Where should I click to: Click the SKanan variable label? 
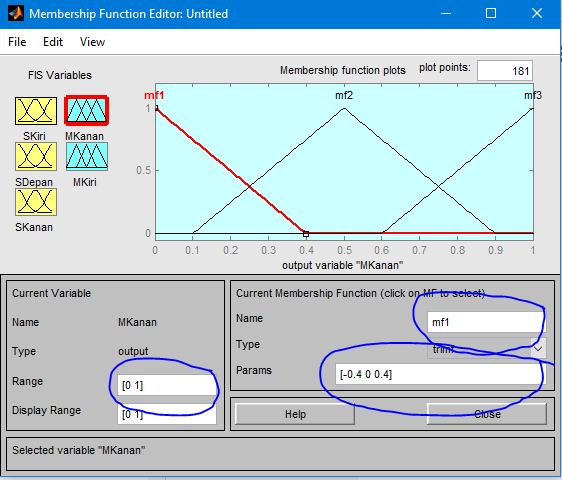[34, 227]
